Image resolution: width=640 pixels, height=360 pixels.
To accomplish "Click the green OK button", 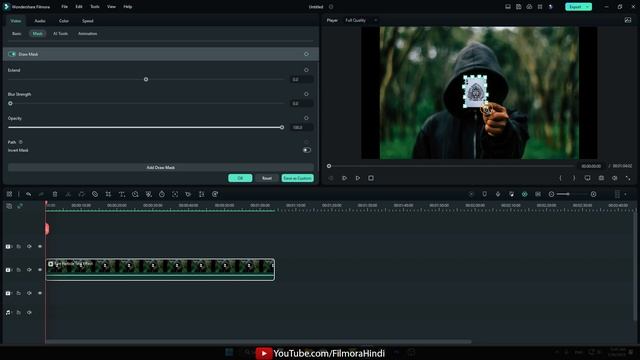I will (x=240, y=178).
